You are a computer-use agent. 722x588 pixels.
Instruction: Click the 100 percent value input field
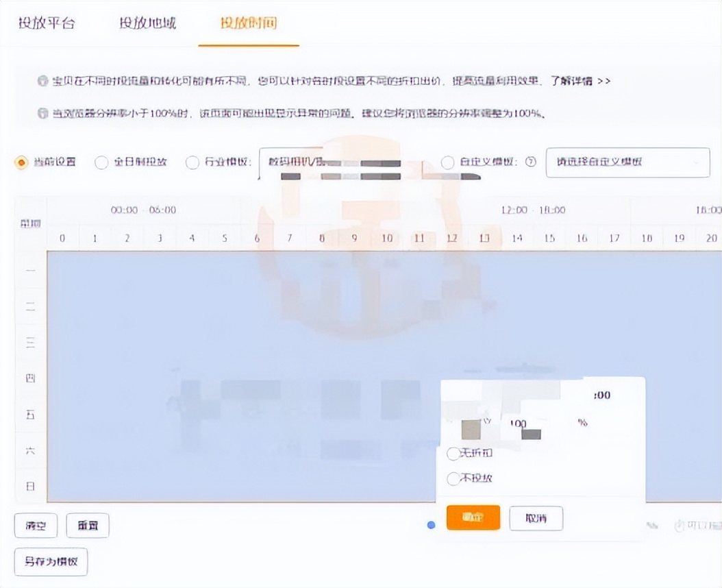[x=519, y=423]
